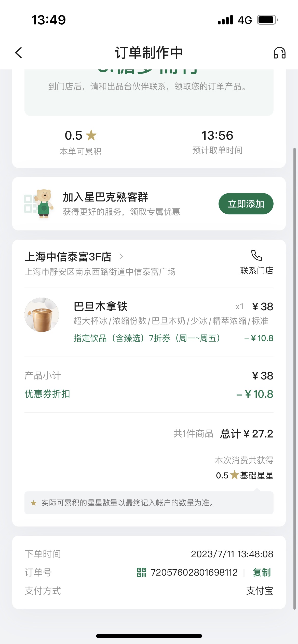The height and width of the screenshot is (644, 298).
Task: Tap the battery status icon
Action: pyautogui.click(x=267, y=20)
